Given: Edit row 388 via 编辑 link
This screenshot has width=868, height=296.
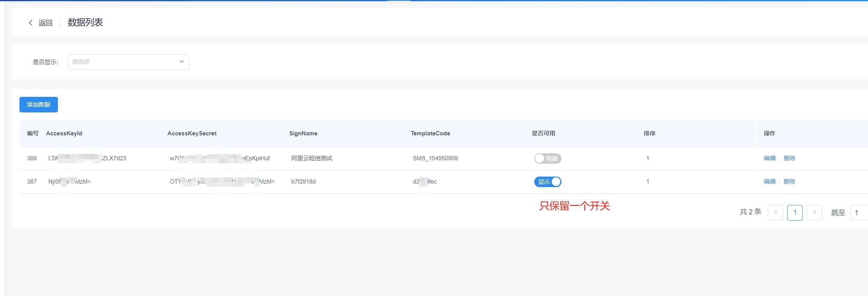Looking at the screenshot, I should tap(769, 158).
